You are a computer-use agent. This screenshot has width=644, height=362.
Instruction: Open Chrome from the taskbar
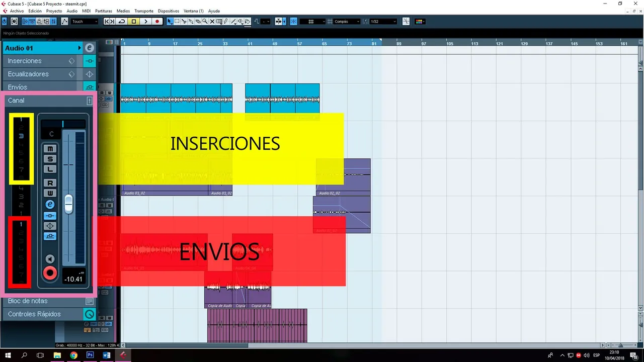[x=73, y=355]
